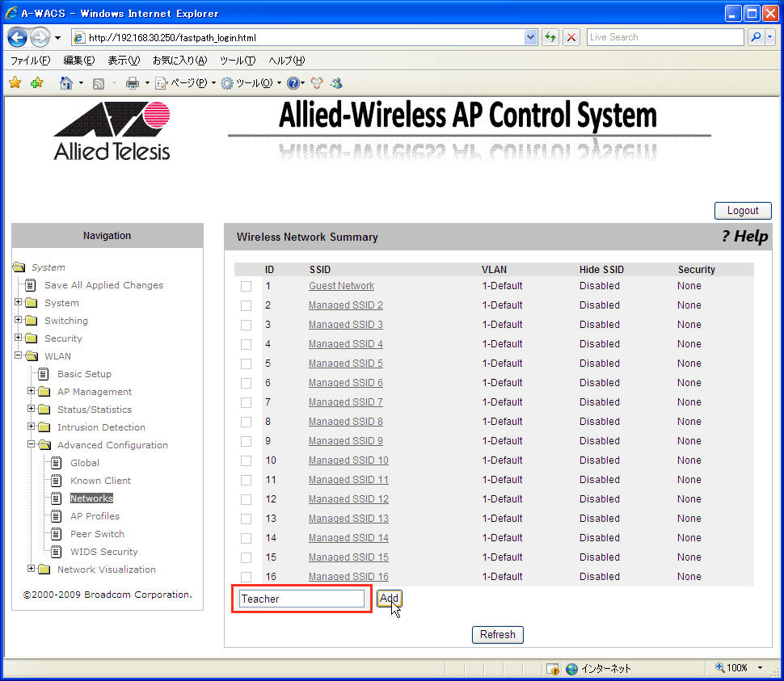Click Peer Switch document icon

pos(57,534)
